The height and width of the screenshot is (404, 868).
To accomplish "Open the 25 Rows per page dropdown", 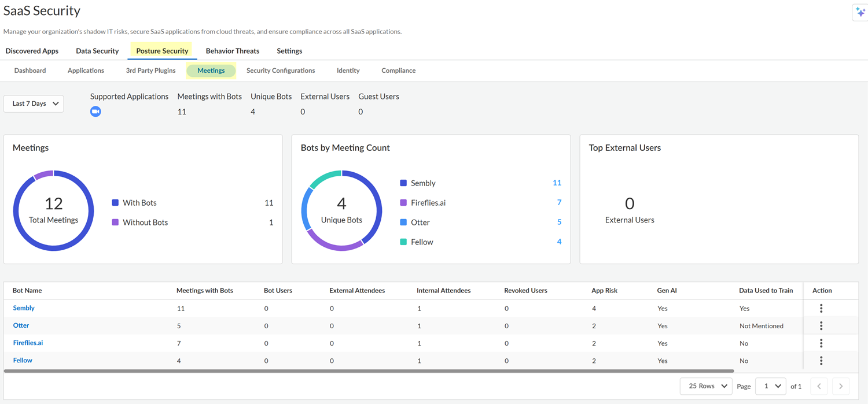I will pyautogui.click(x=707, y=386).
